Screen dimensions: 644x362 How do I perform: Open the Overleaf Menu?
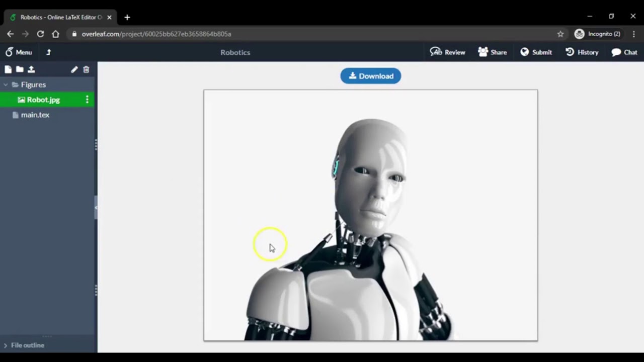click(x=19, y=52)
